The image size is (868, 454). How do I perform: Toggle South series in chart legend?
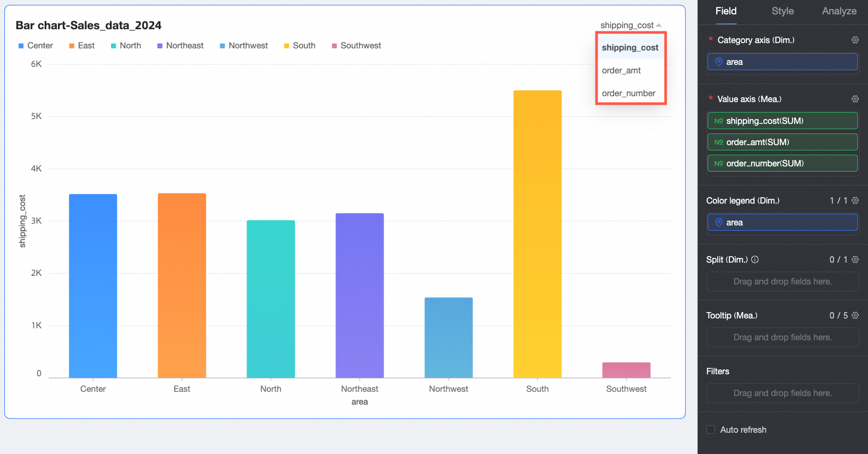(x=300, y=46)
